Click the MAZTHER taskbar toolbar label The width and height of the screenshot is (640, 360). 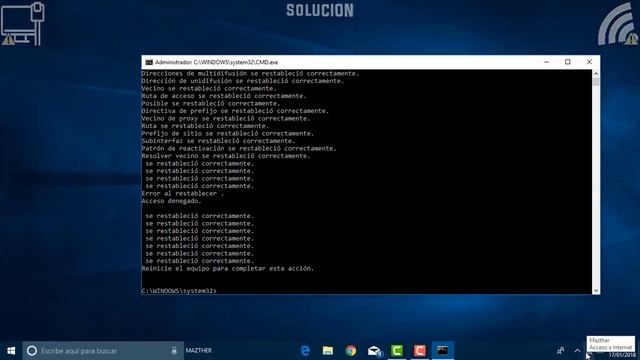tap(199, 351)
